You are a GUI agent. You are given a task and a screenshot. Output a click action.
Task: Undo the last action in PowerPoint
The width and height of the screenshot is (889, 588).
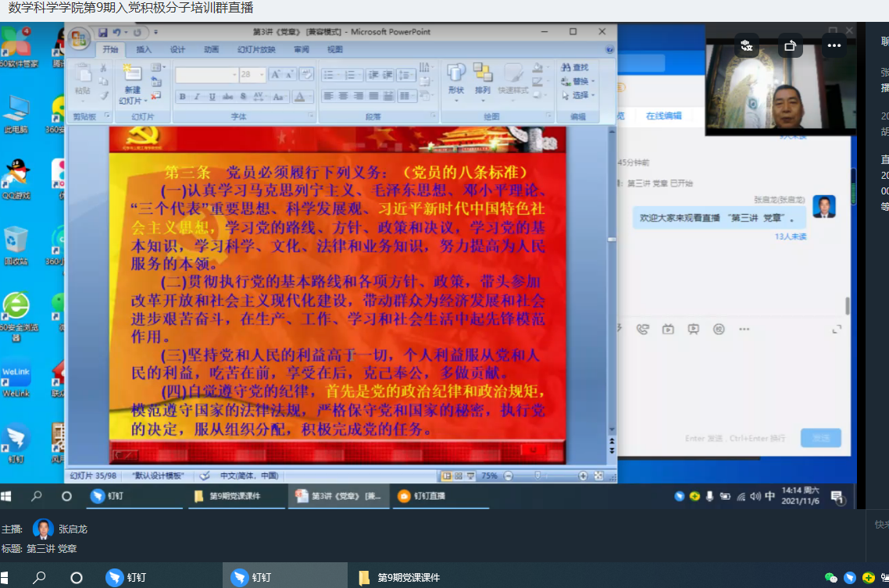pyautogui.click(x=117, y=32)
